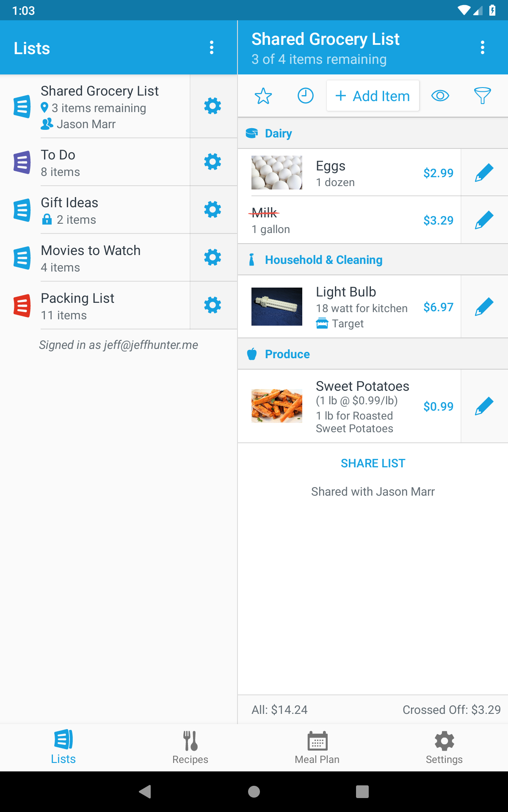Viewport: 508px width, 812px height.
Task: Toggle the locked state on Gift Ideas
Action: 47,219
